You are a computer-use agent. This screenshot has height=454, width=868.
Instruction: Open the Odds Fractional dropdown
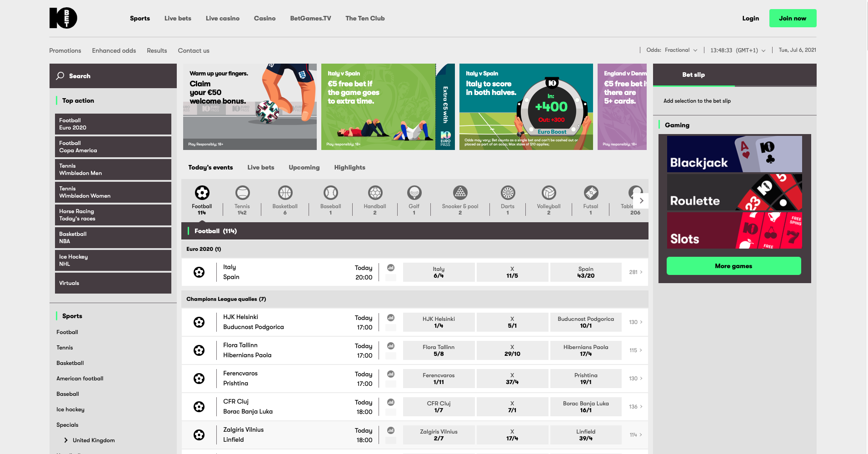(672, 50)
